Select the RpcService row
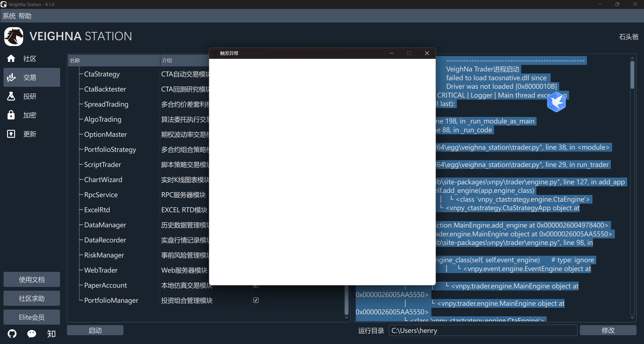 (x=101, y=195)
